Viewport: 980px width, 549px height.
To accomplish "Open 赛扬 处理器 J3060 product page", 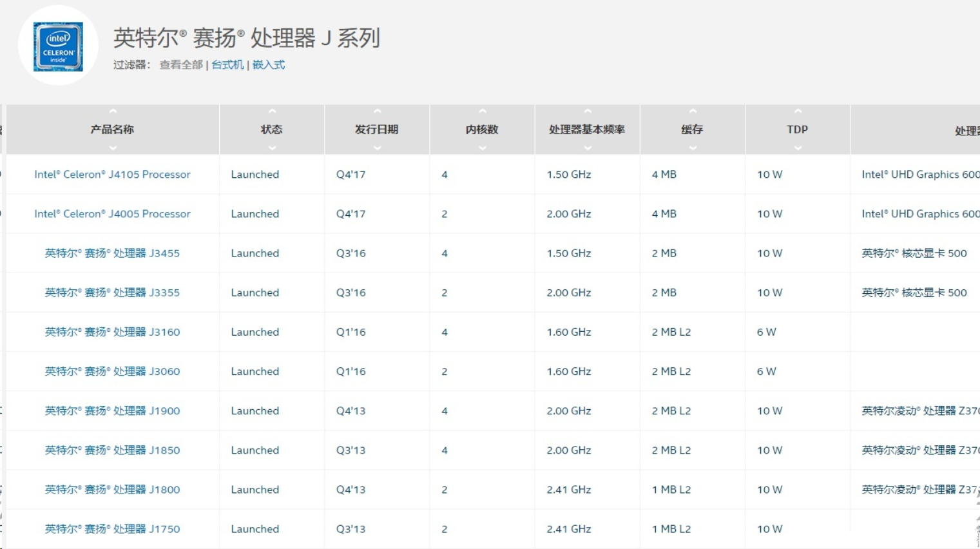I will [x=112, y=371].
